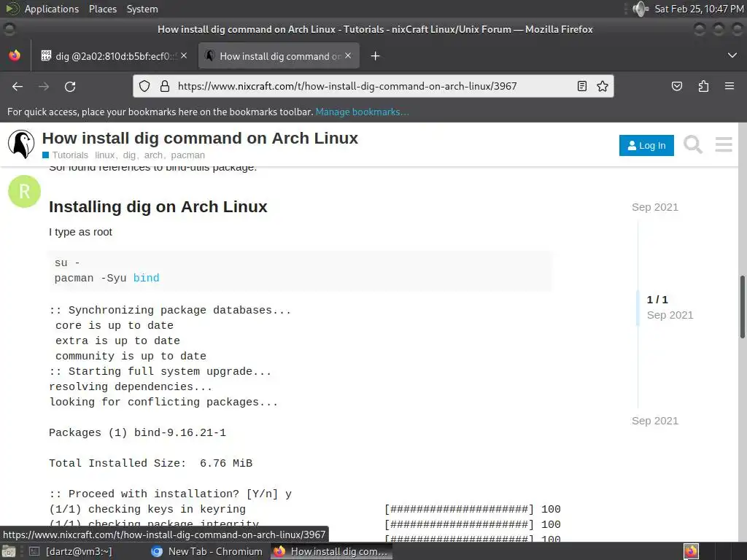Open the forum hamburger menu icon
The width and height of the screenshot is (747, 560).
point(724,144)
